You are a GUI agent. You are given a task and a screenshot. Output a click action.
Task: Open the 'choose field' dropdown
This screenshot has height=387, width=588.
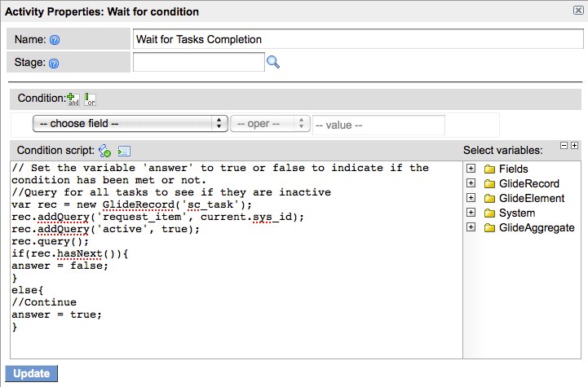(x=130, y=123)
